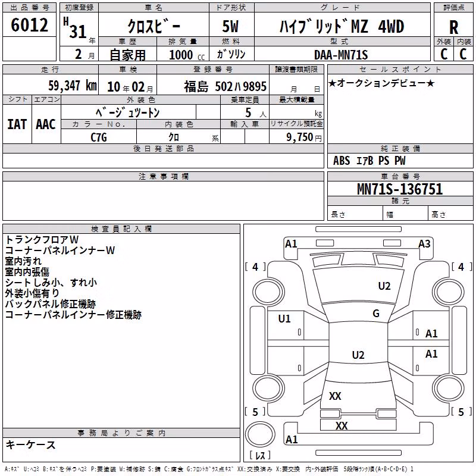The height and width of the screenshot is (476, 476).
Task: Select inspector note シートしみ小、すれ小
Action: pyautogui.click(x=51, y=282)
